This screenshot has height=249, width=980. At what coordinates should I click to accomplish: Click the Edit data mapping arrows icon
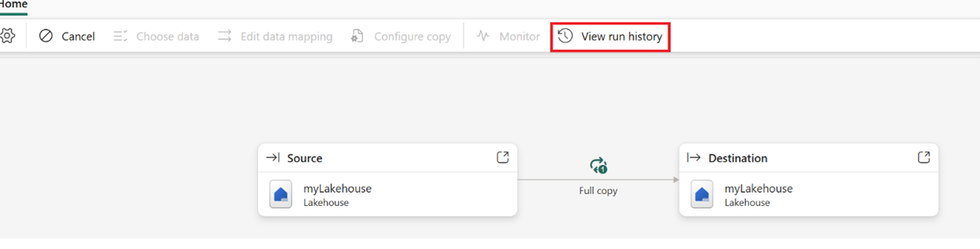tap(225, 36)
